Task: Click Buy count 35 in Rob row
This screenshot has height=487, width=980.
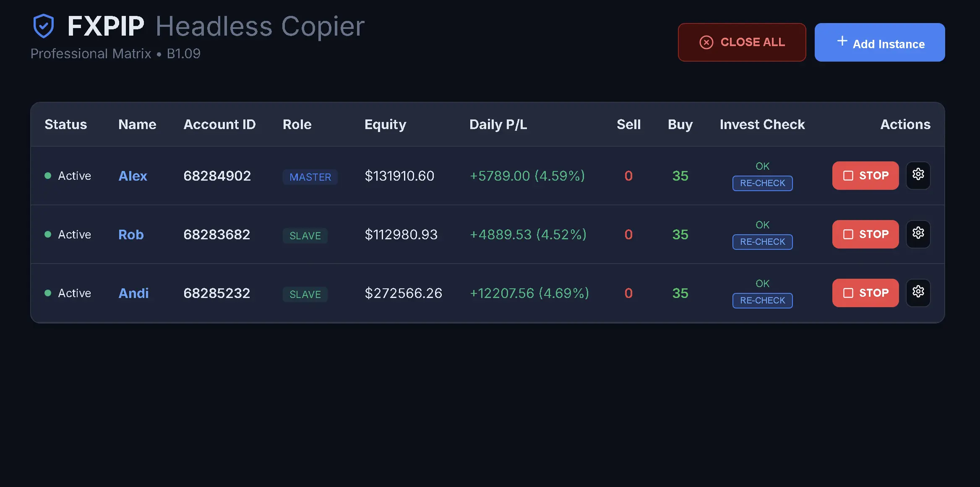Action: coord(680,234)
